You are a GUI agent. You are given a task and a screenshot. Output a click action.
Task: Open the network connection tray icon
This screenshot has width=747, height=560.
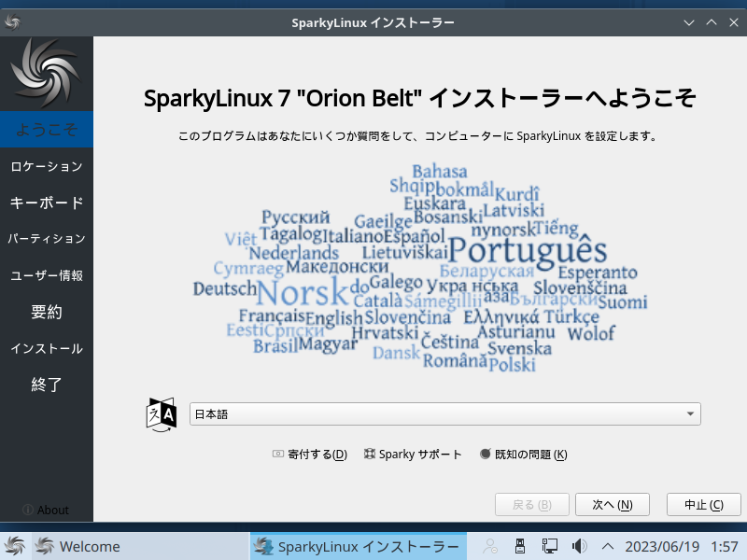click(x=550, y=546)
